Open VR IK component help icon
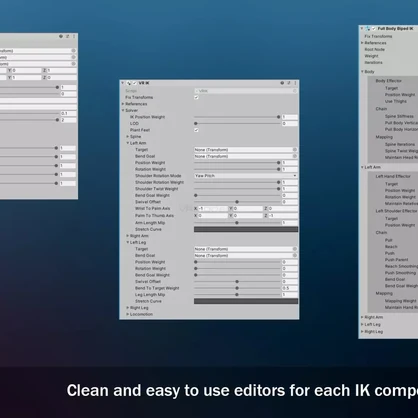The height and width of the screenshot is (418, 418). [282, 83]
